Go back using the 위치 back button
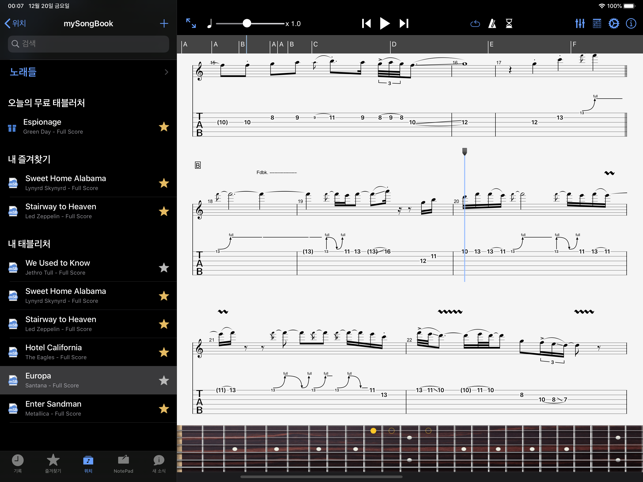Viewport: 643px width, 482px height. 15,23
